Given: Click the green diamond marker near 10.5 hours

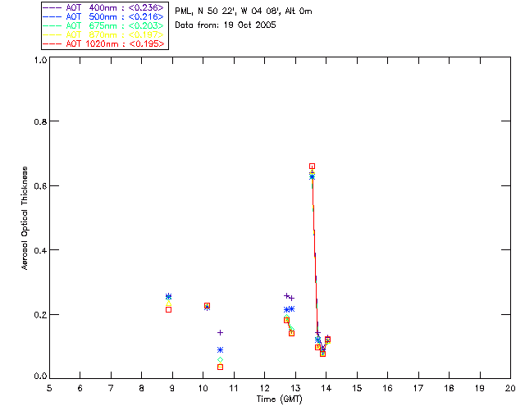Looking at the screenshot, I should coord(220,360).
